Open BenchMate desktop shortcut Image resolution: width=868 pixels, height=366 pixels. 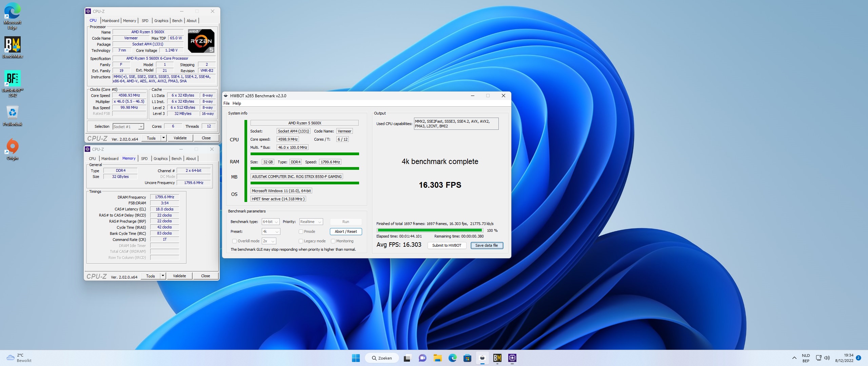tap(12, 47)
